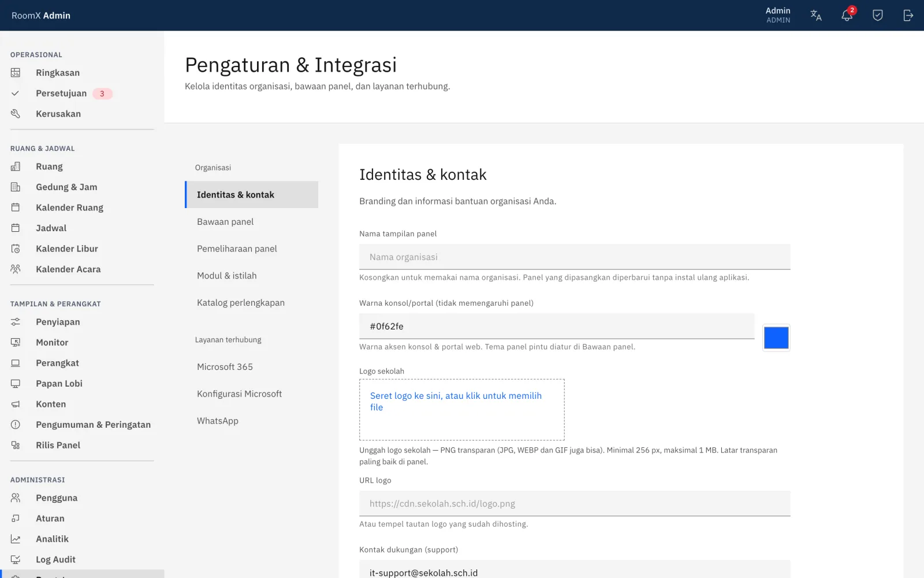Open WhatsApp integration settings

251,421
